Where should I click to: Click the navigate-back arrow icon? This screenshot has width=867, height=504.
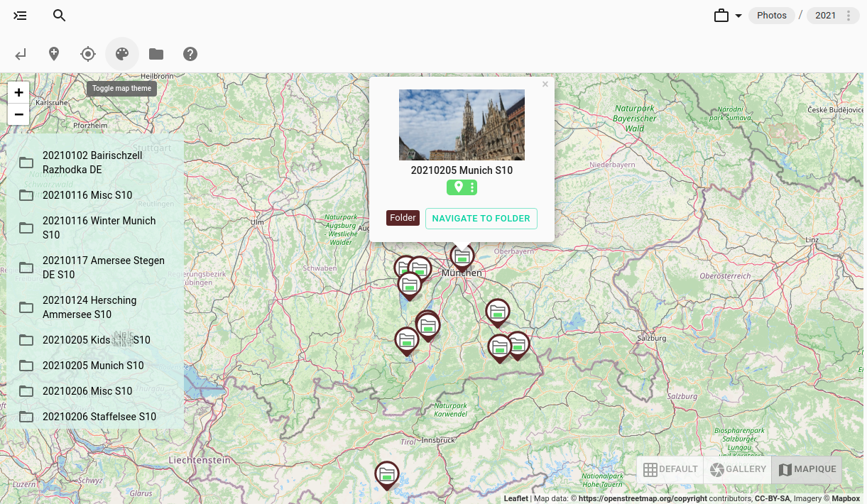pyautogui.click(x=21, y=54)
